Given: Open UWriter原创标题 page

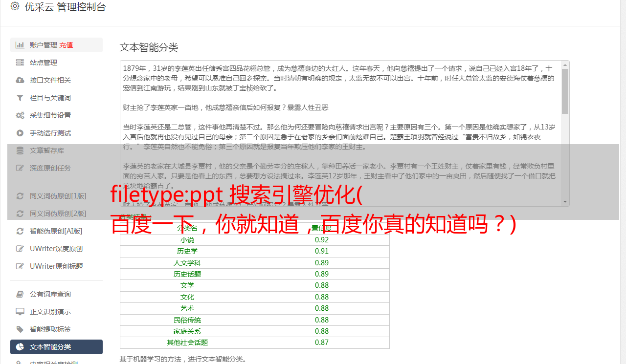Looking at the screenshot, I should (56, 266).
